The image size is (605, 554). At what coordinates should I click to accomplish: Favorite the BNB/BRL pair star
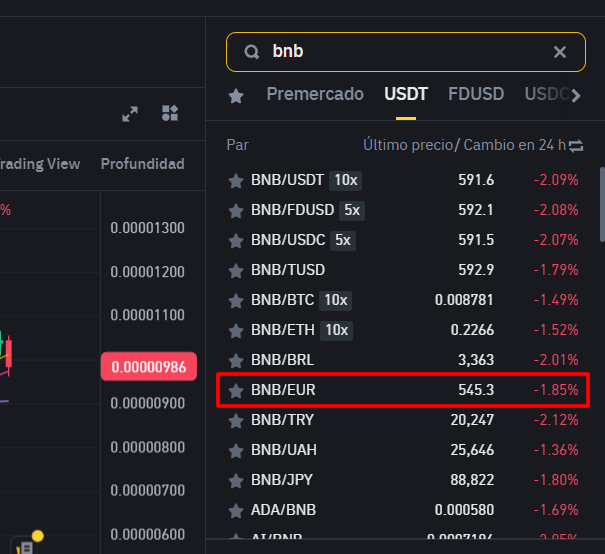pyautogui.click(x=236, y=360)
